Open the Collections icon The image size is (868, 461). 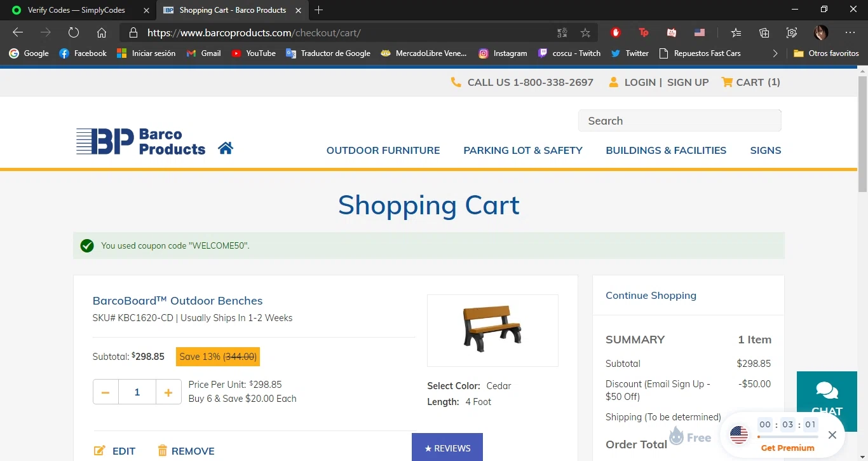pyautogui.click(x=764, y=32)
